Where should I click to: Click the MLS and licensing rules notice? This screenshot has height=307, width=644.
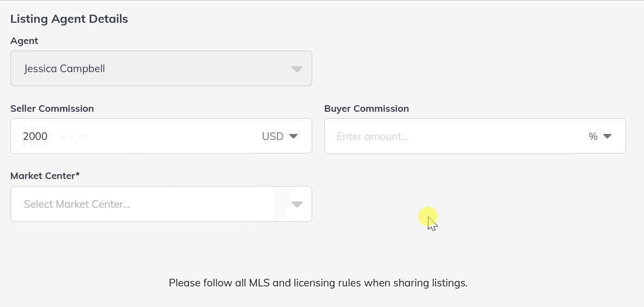[x=318, y=283]
